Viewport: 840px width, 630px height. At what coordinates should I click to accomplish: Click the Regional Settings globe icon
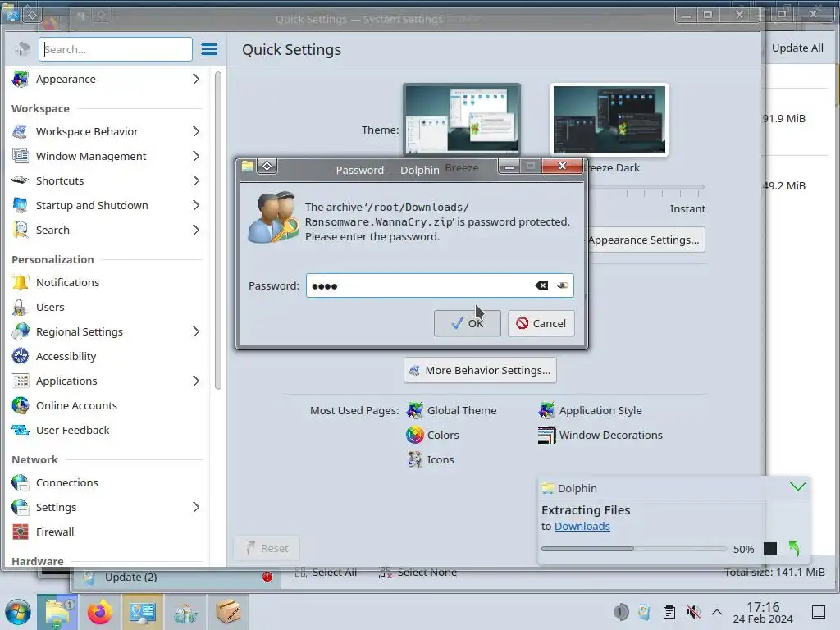pos(21,331)
